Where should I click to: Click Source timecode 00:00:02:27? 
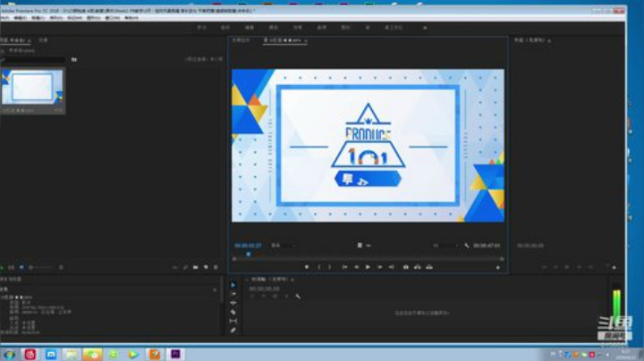click(x=248, y=246)
